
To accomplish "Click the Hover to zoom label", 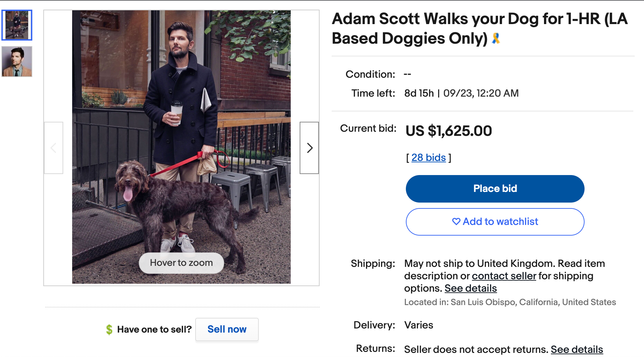I will (181, 263).
